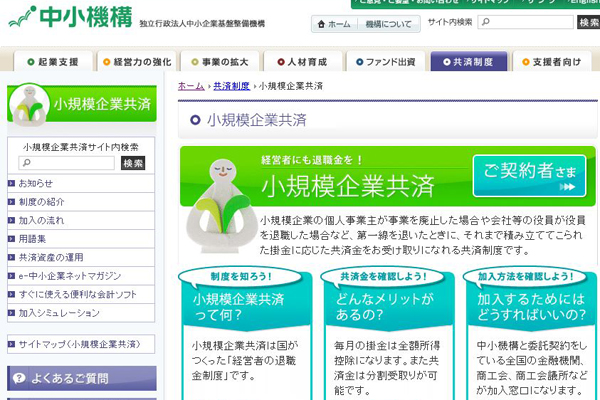Click the ご契約者さま button
The width and height of the screenshot is (600, 400).
[x=529, y=176]
